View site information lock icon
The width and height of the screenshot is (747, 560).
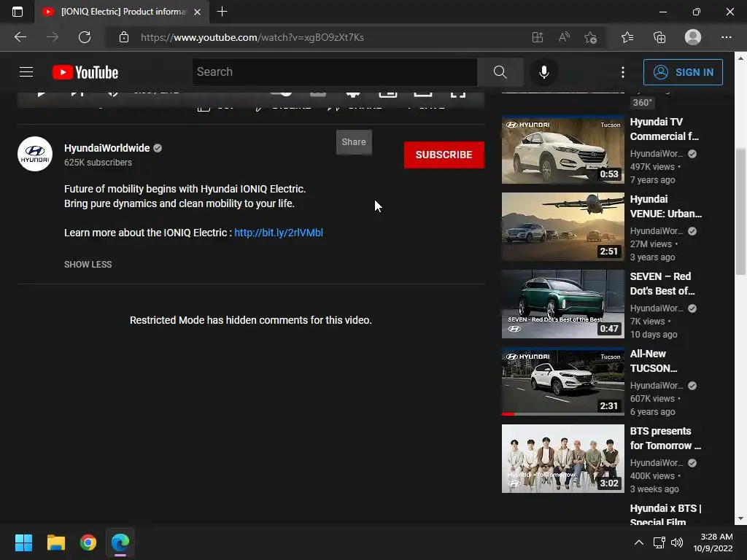pos(124,37)
